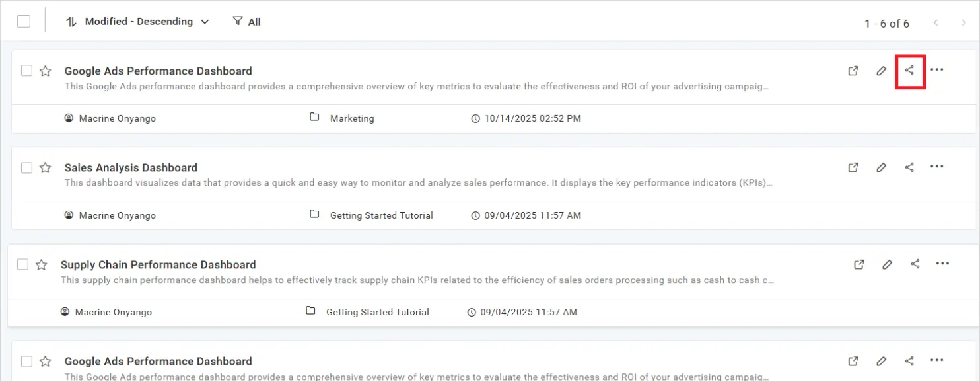Open more options for Supply Chain Performance Dashboard
The image size is (980, 382).
[942, 264]
